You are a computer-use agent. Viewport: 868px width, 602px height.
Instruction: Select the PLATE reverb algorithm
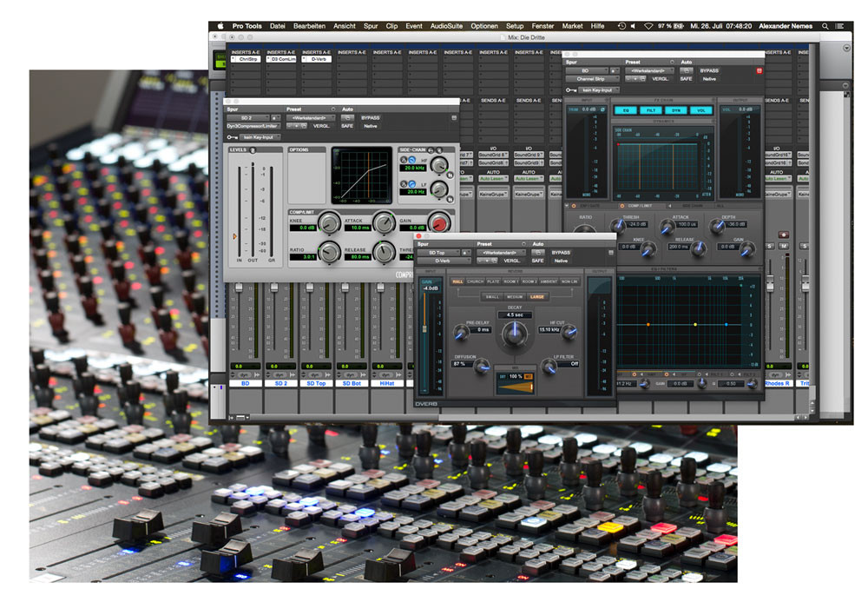[x=493, y=282]
